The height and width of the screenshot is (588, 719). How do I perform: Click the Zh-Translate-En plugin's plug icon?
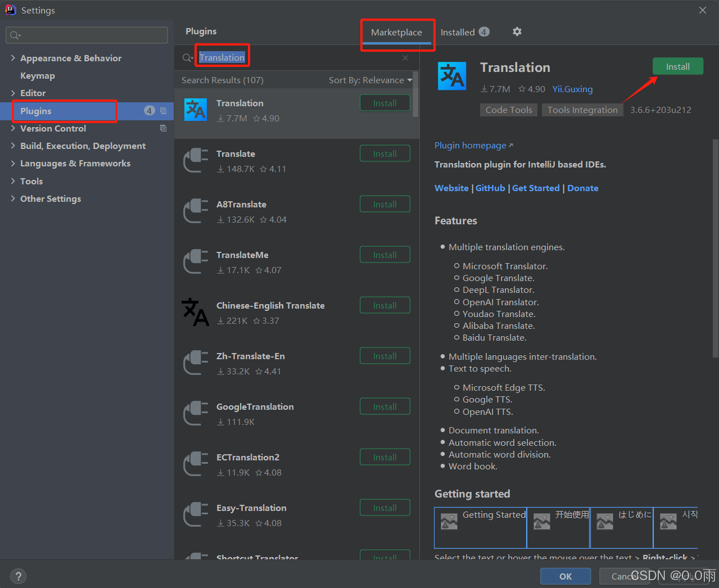click(196, 363)
